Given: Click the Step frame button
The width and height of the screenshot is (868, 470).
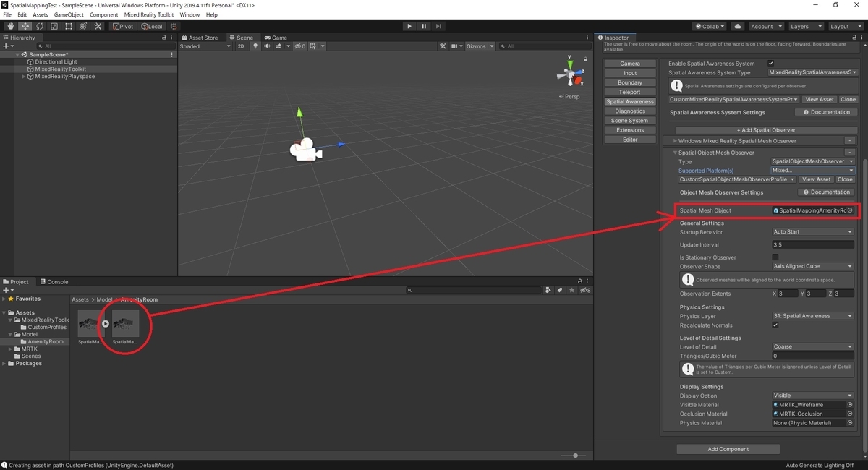Looking at the screenshot, I should point(438,26).
